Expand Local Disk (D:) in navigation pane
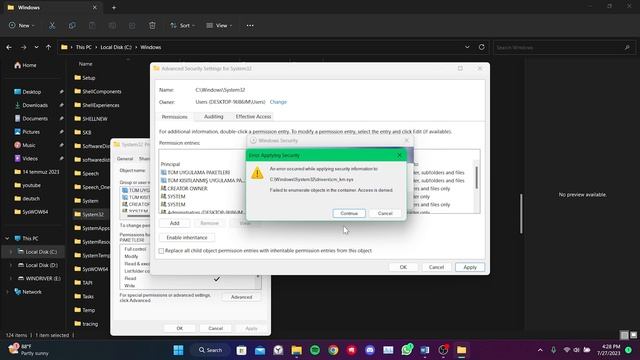 coord(11,265)
